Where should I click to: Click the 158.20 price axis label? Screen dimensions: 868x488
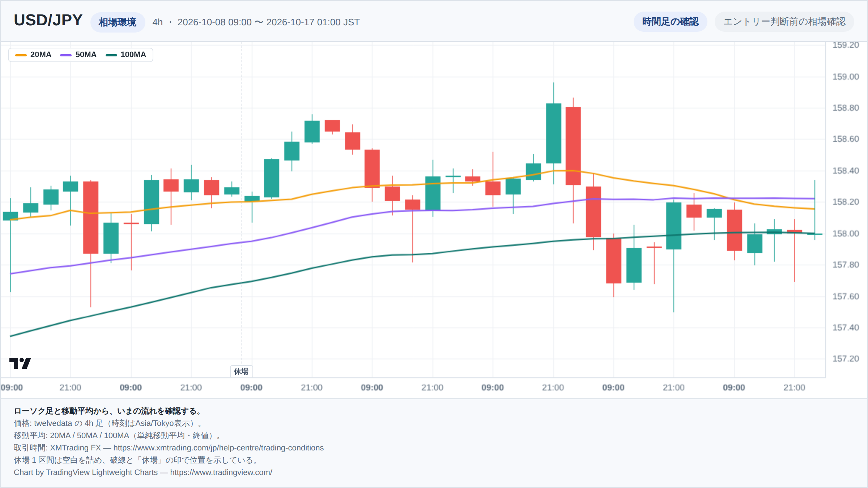[846, 202]
